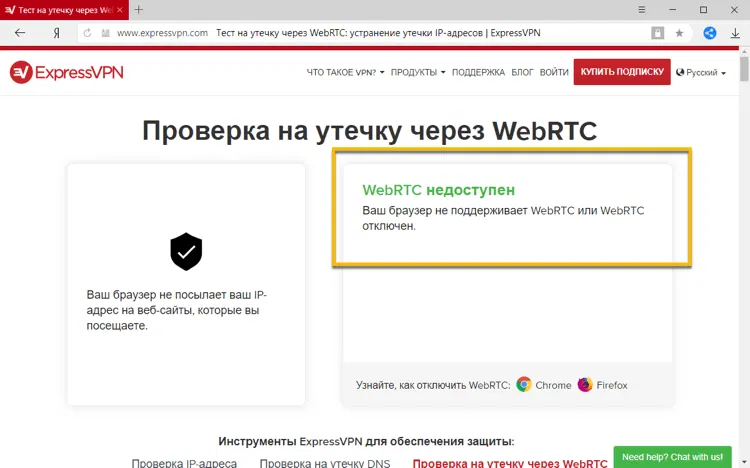Open the ПОДДЕРЖКА page

[478, 72]
